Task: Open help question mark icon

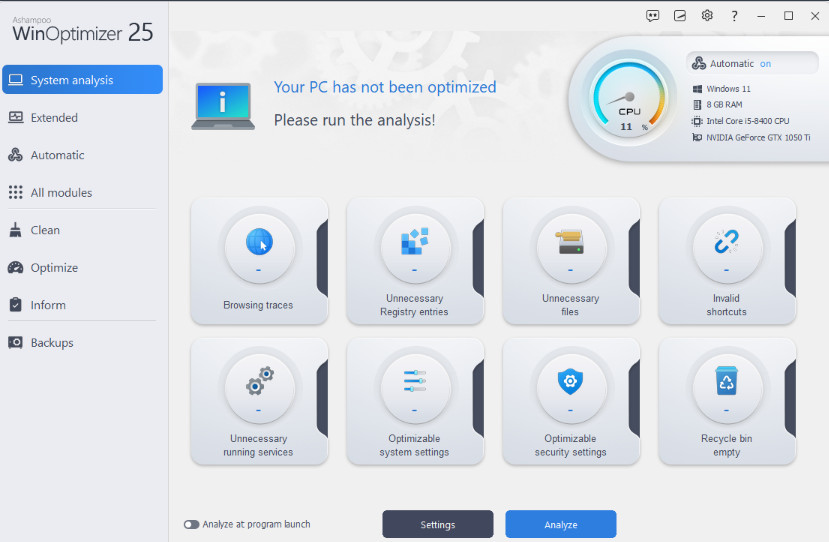Action: coord(734,16)
